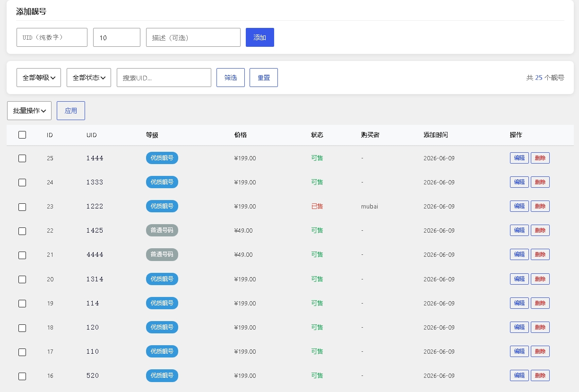Viewport: 579px width, 392px height.
Task: Edit the row with UID 114
Action: (519, 303)
